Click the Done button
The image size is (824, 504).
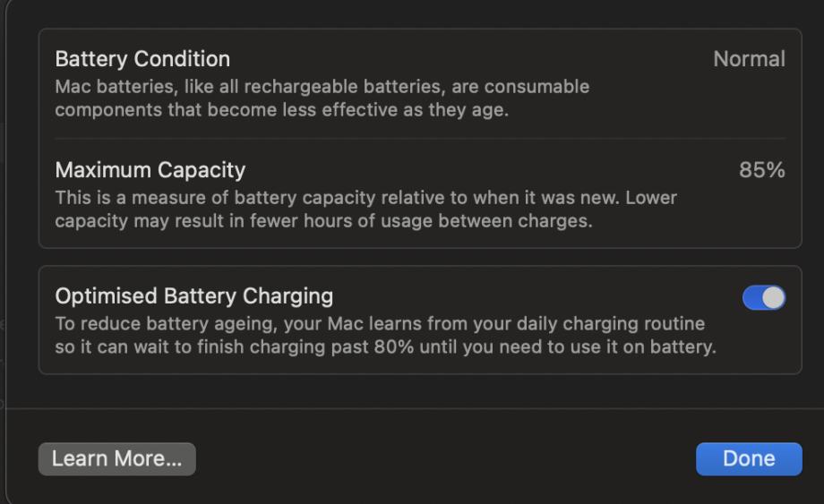point(749,458)
